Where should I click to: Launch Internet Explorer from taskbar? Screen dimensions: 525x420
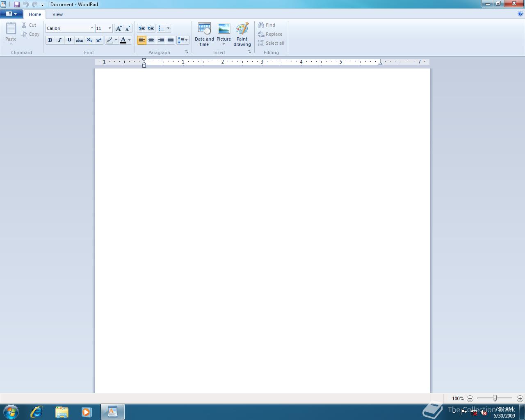[37, 412]
